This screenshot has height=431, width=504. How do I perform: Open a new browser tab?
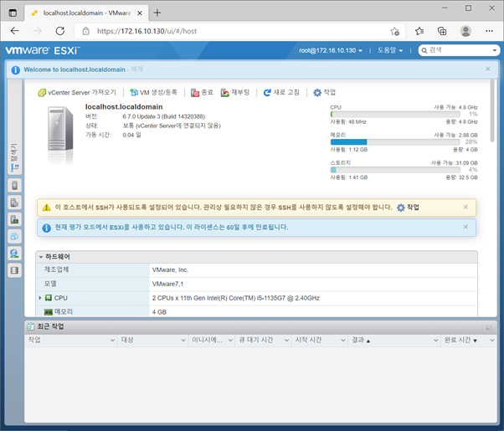(157, 13)
